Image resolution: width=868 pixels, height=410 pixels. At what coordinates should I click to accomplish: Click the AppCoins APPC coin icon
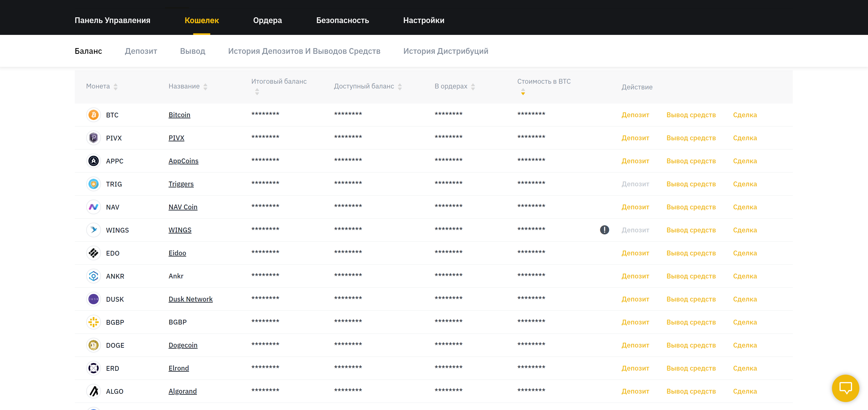coord(93,161)
